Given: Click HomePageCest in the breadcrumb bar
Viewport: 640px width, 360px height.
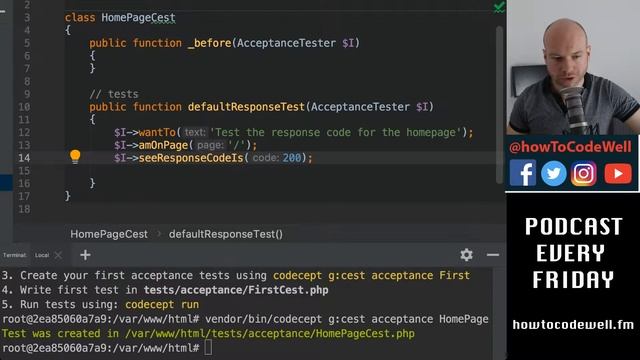Looking at the screenshot, I should click(109, 234).
